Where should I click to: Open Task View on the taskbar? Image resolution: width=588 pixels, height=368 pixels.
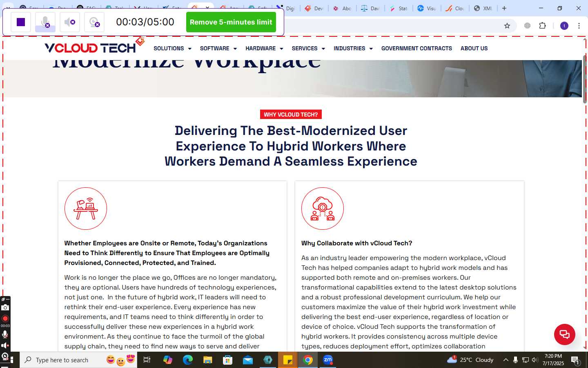pyautogui.click(x=147, y=360)
